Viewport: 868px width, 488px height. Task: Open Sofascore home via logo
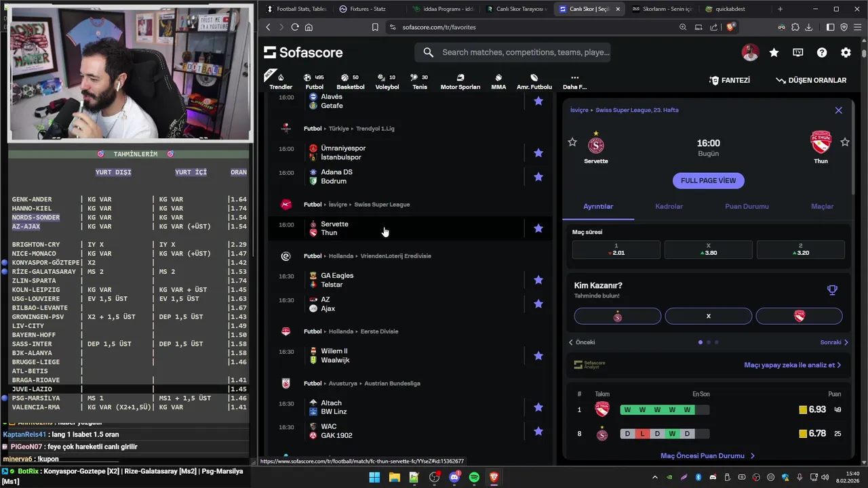[x=303, y=52]
